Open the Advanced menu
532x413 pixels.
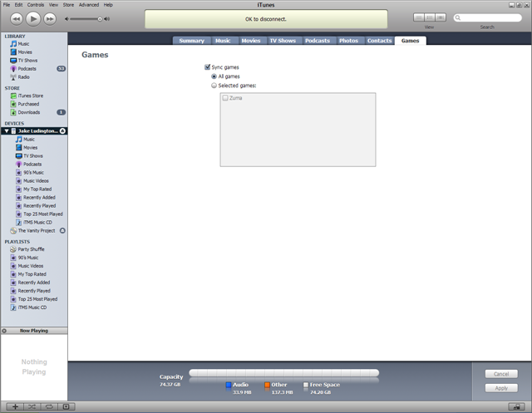point(89,5)
